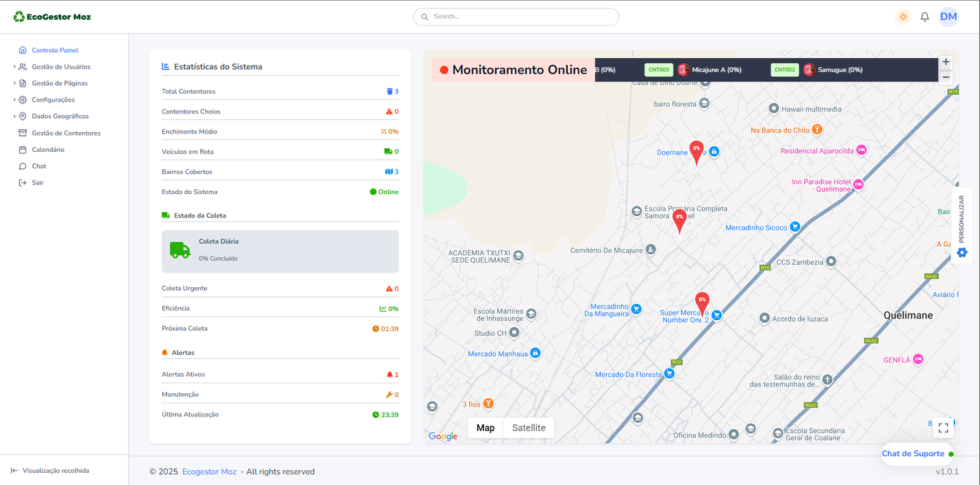Open the notifications bell

pos(925,17)
